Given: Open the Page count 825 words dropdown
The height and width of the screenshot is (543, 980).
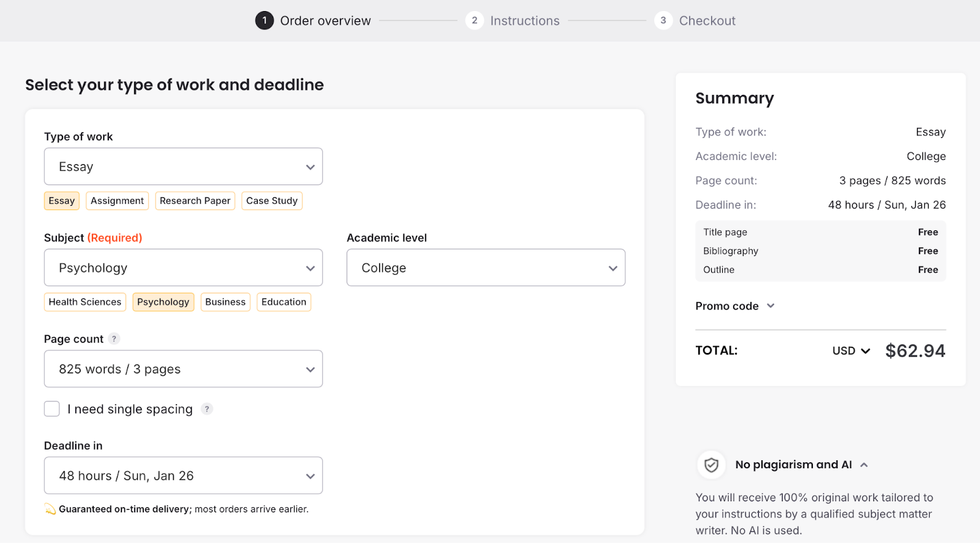Looking at the screenshot, I should [x=183, y=369].
